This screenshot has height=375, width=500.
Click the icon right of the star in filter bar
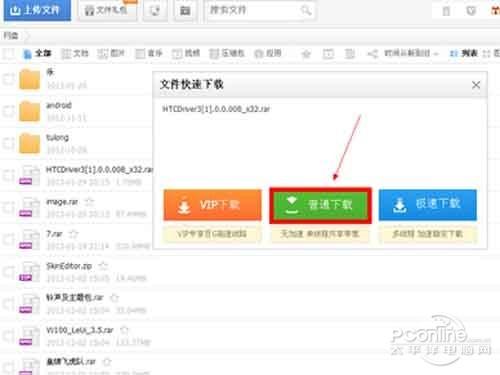coord(328,54)
